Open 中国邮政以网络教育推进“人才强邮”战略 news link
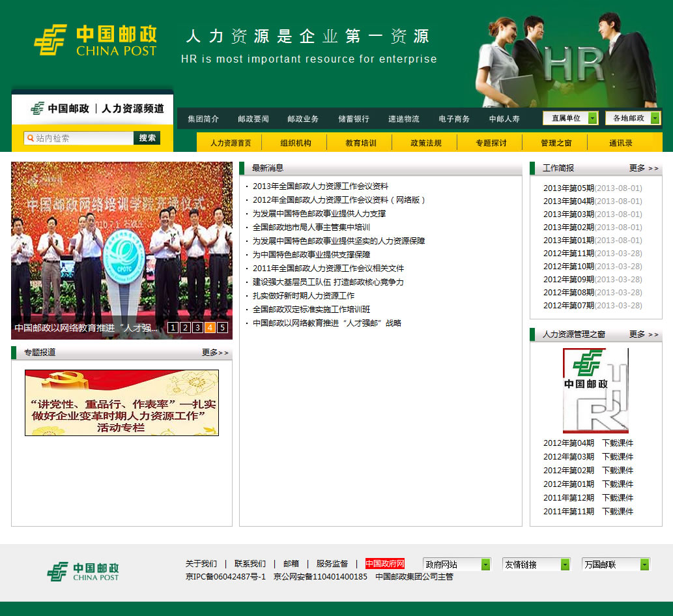This screenshot has width=673, height=616. (x=326, y=323)
